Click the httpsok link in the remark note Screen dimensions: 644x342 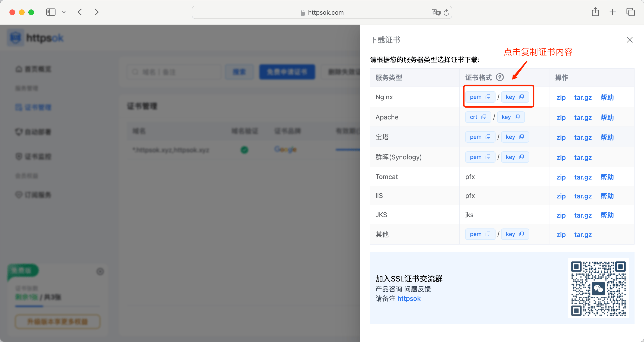[409, 299]
